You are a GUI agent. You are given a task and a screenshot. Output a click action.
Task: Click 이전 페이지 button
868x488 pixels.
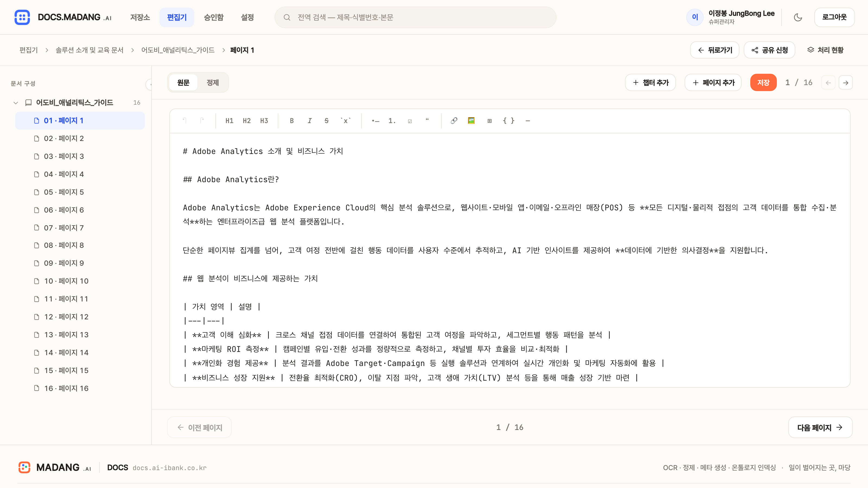(199, 427)
